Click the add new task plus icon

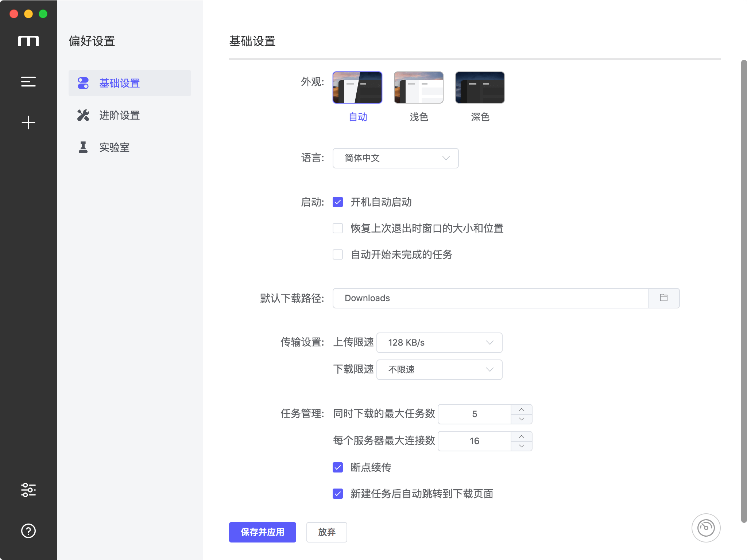tap(28, 122)
